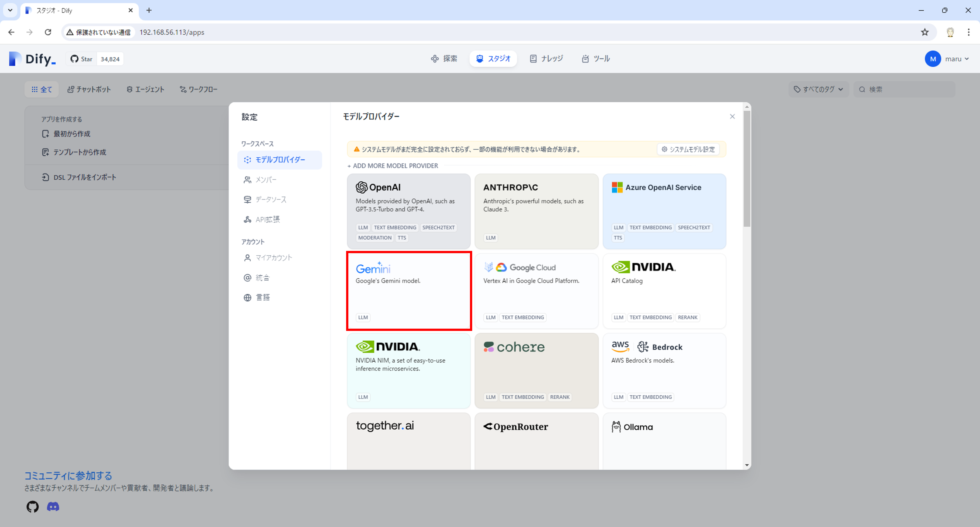Screen dimensions: 980x527
Task: Click the GitHub Star button
Action: pos(82,59)
